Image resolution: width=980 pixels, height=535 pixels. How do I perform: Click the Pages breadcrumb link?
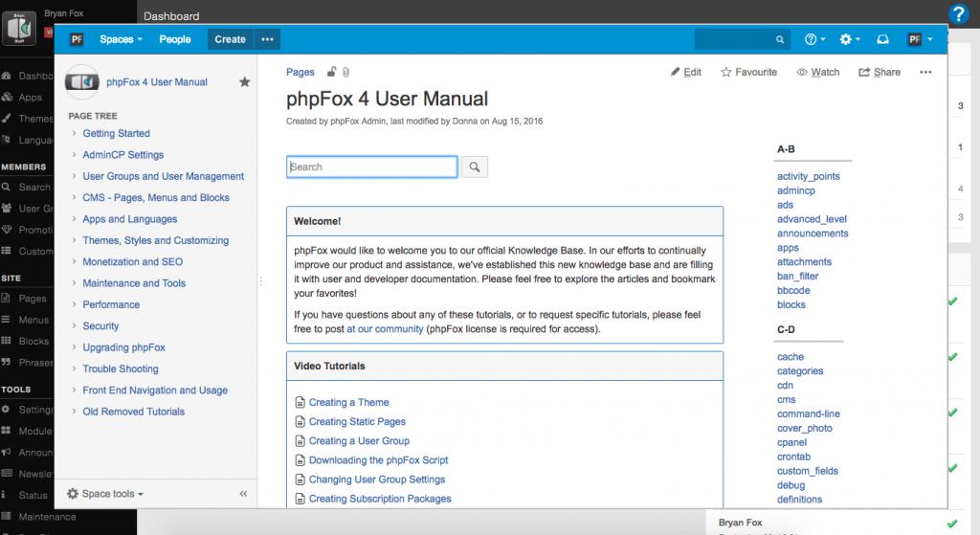[300, 72]
